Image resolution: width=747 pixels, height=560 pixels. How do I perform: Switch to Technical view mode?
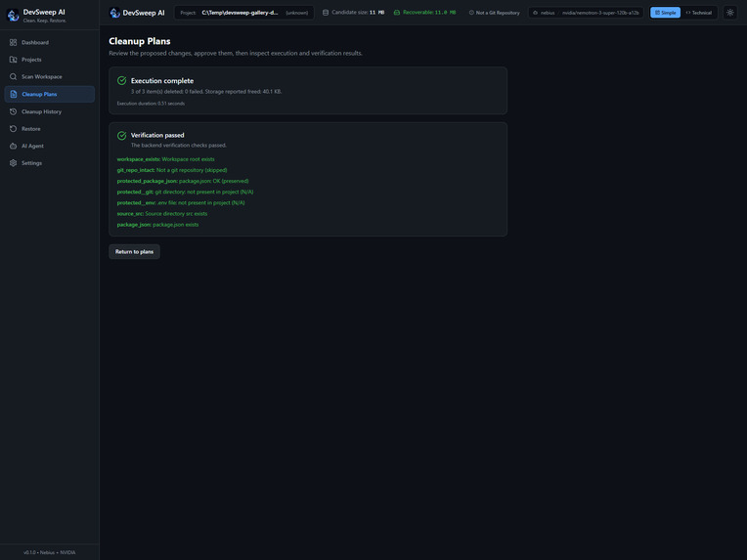tap(698, 13)
